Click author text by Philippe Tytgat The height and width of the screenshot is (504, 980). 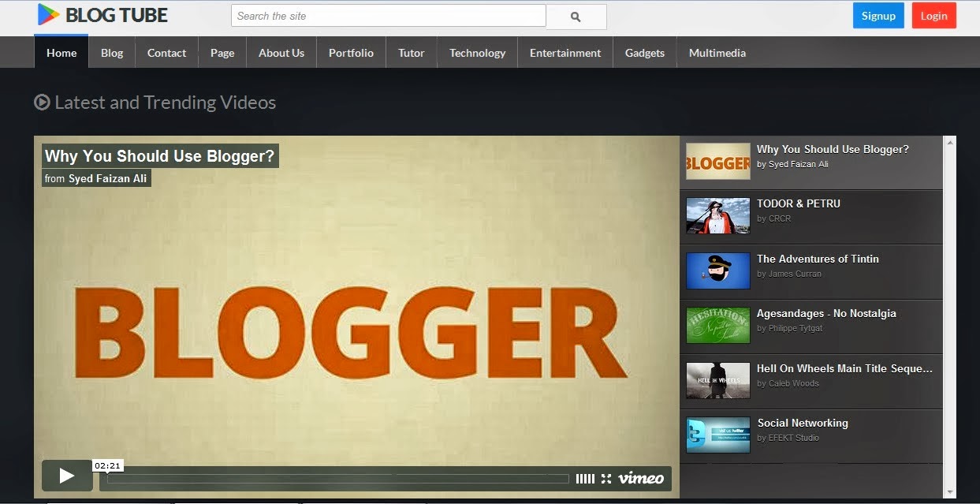(x=789, y=328)
